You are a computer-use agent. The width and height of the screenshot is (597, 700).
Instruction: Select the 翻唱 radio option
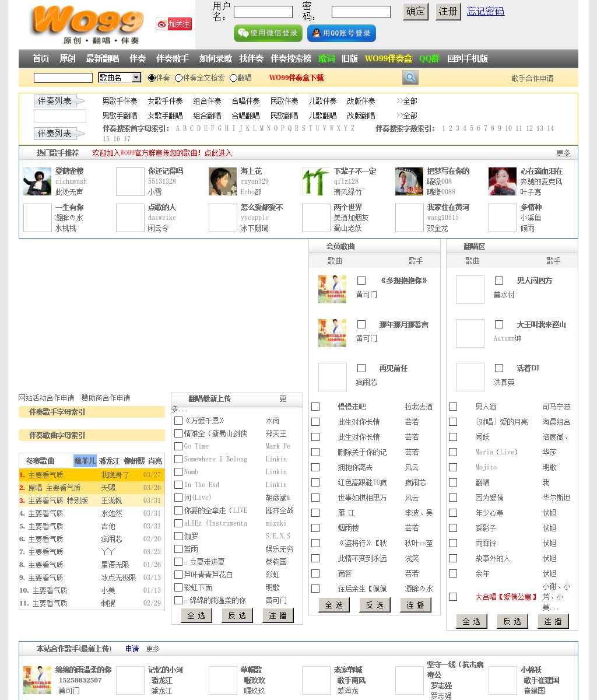pyautogui.click(x=233, y=78)
